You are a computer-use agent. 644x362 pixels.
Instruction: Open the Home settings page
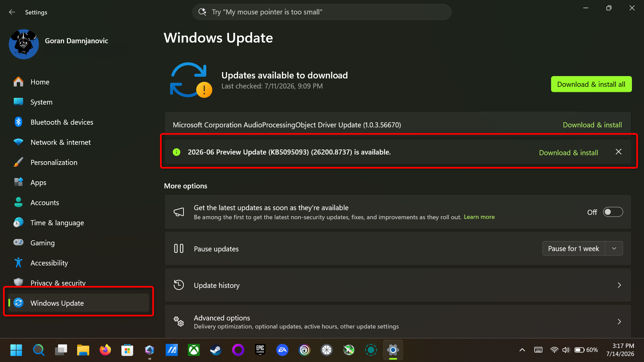[78, 82]
